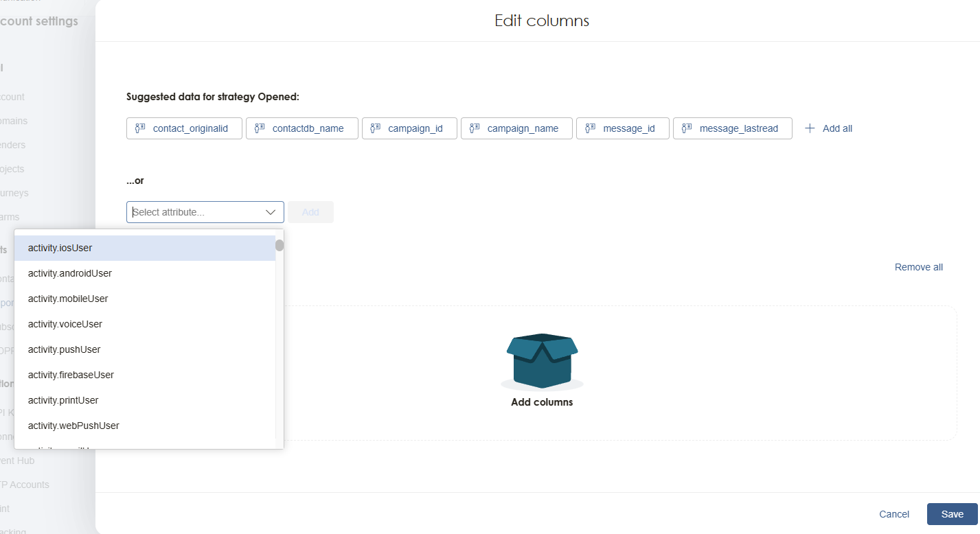
Task: Click the campaign_name chip icon
Action: click(475, 128)
